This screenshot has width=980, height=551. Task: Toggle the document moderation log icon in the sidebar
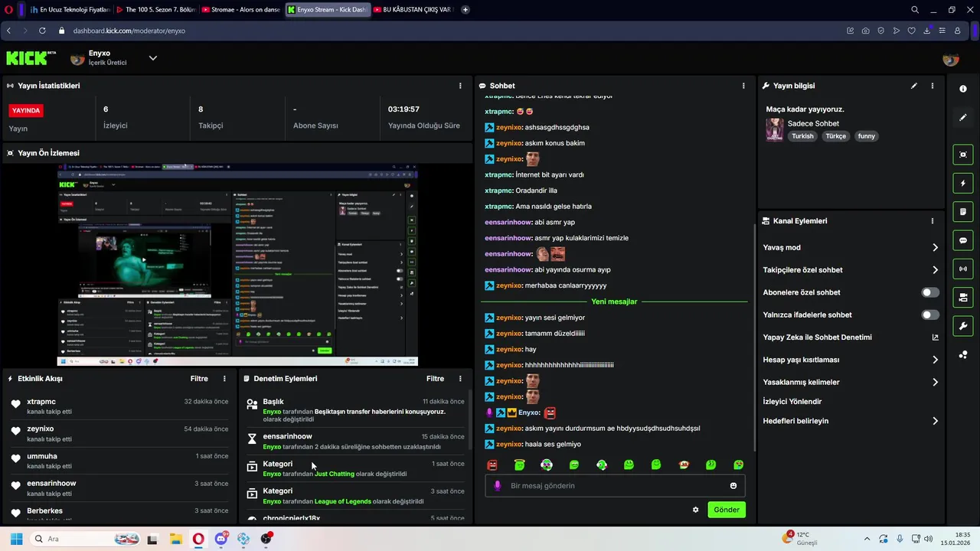962,211
